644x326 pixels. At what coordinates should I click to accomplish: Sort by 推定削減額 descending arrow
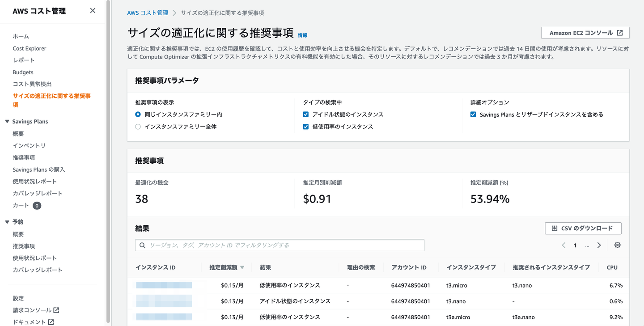point(242,267)
